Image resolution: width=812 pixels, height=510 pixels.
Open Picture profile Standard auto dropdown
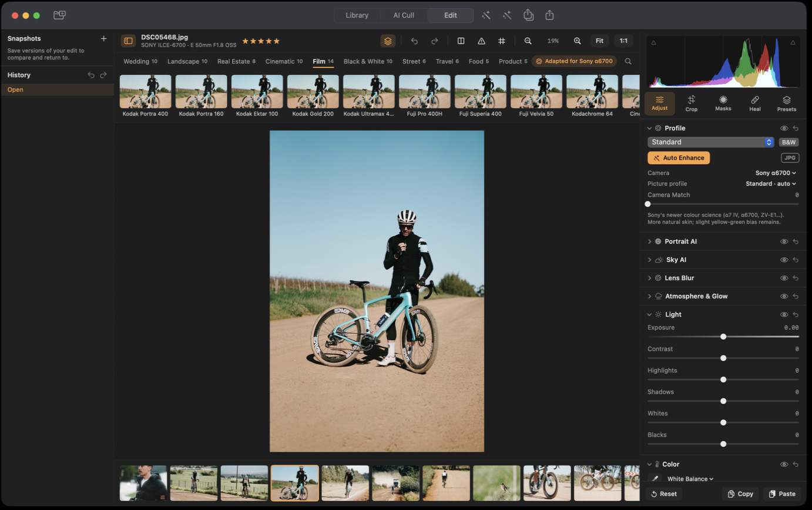point(771,183)
